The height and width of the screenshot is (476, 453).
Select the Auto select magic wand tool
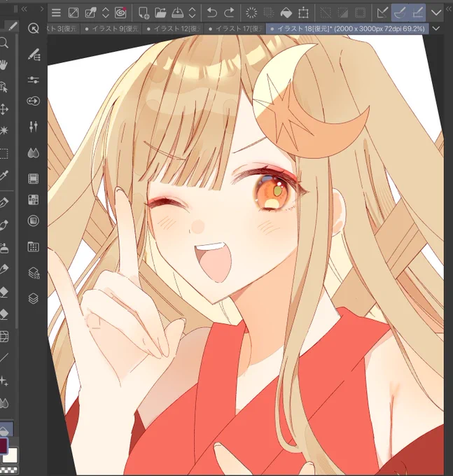4,130
